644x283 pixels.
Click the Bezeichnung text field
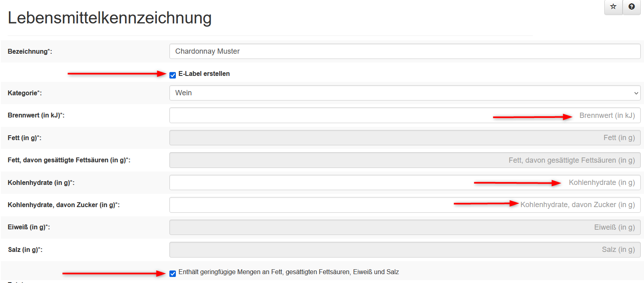(x=404, y=51)
